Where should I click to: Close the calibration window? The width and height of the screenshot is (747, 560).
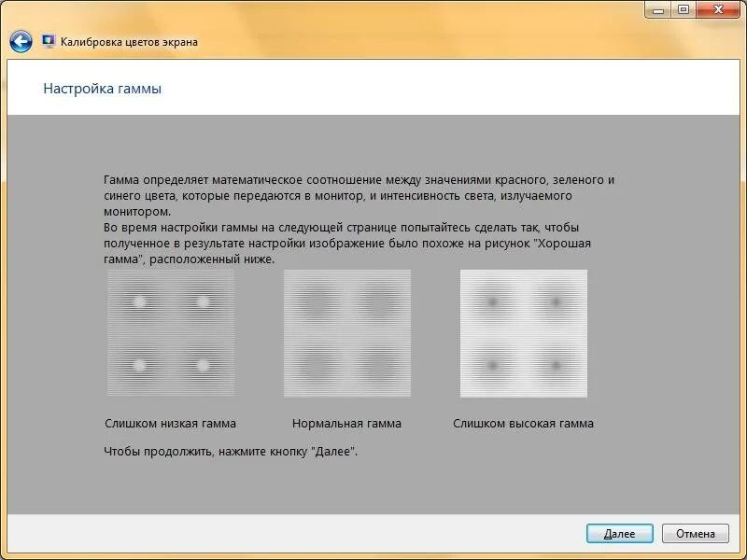click(718, 9)
